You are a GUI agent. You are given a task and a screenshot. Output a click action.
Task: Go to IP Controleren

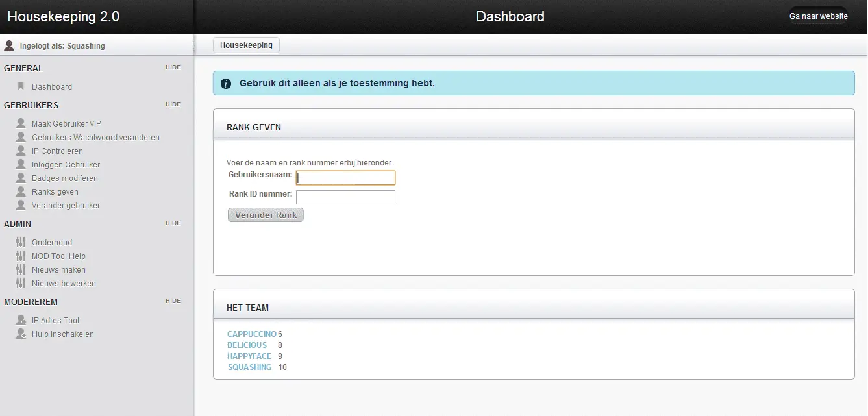[x=57, y=151]
